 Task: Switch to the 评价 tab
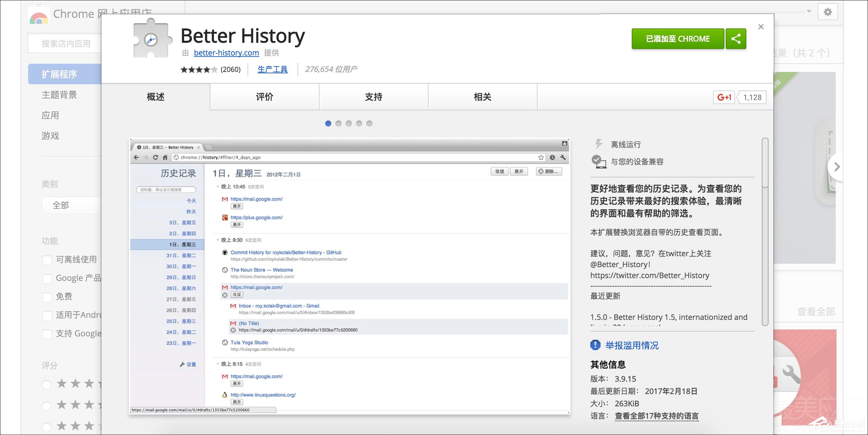pos(264,97)
